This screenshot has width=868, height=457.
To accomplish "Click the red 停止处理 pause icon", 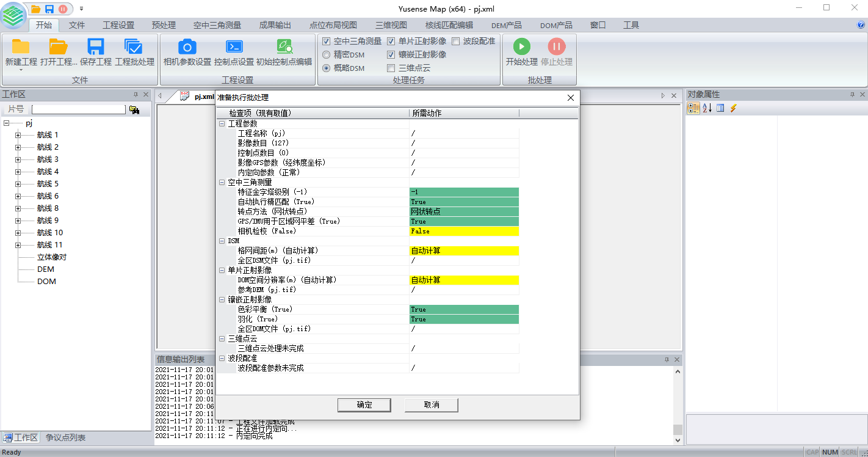I will (556, 46).
